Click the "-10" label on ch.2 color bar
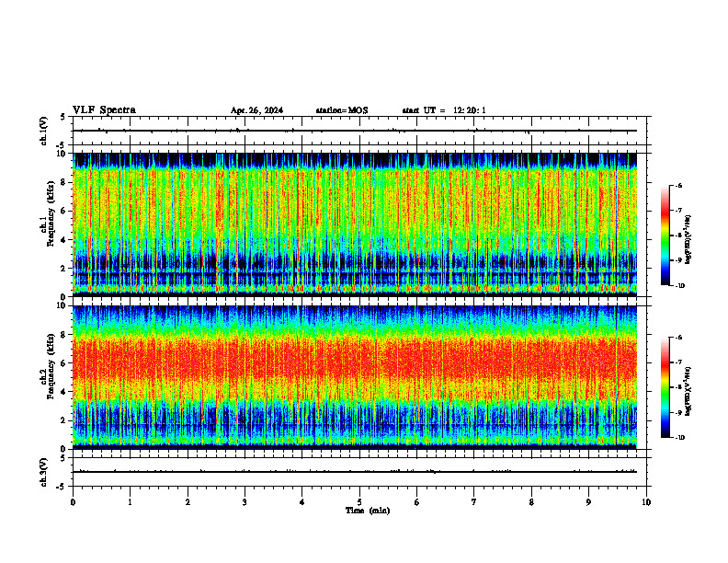The width and height of the screenshot is (728, 563). [679, 438]
